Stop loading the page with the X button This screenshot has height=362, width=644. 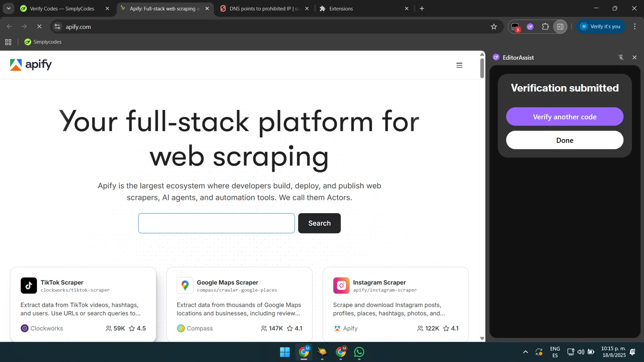tap(39, 27)
